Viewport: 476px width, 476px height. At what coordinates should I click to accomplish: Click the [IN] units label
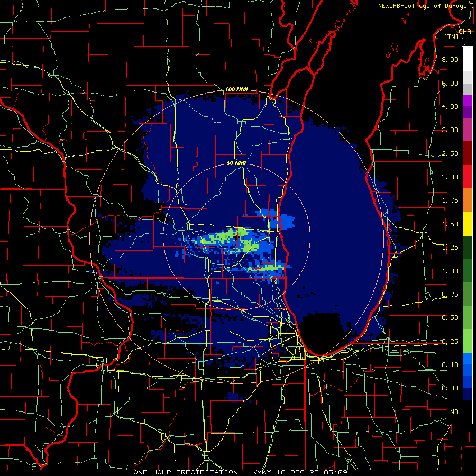coord(452,36)
